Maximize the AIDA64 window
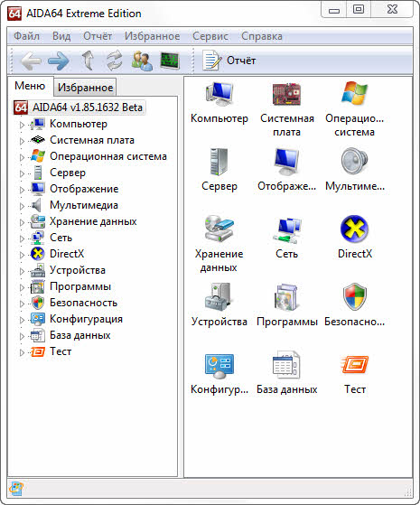This screenshot has height=505, width=420. [359, 9]
